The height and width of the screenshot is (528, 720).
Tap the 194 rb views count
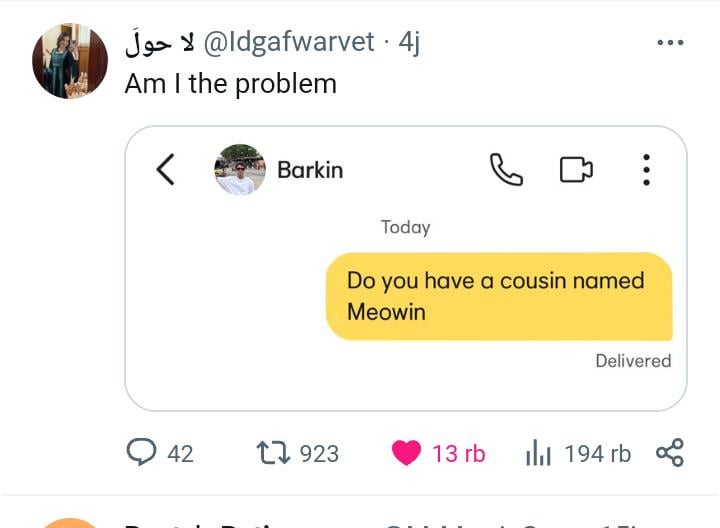[597, 454]
